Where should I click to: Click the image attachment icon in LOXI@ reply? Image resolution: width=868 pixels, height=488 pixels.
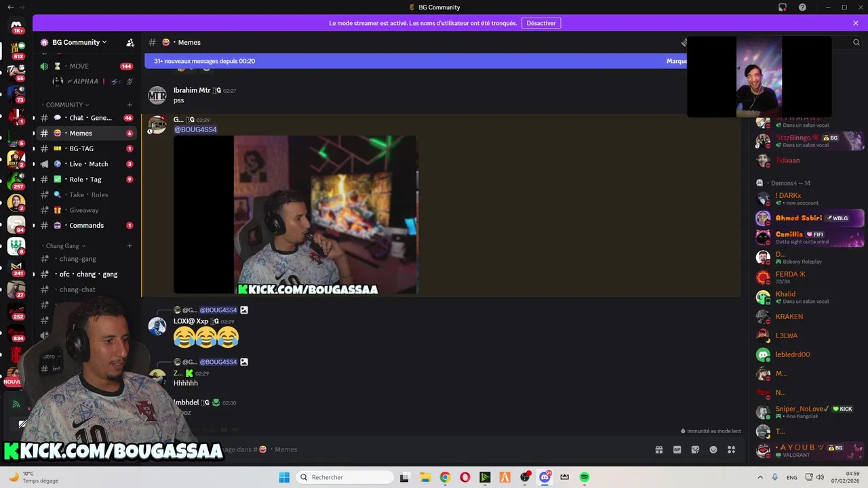[244, 310]
